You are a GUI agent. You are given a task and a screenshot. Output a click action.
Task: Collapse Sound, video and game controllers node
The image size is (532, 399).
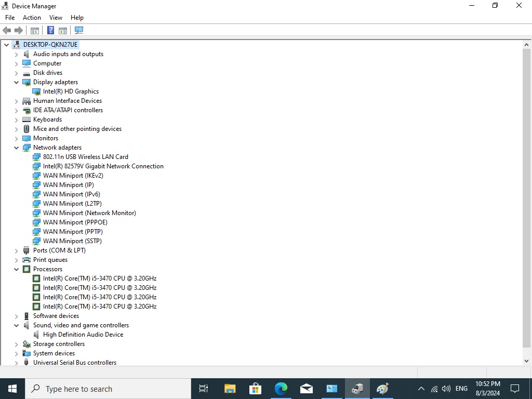pos(16,325)
